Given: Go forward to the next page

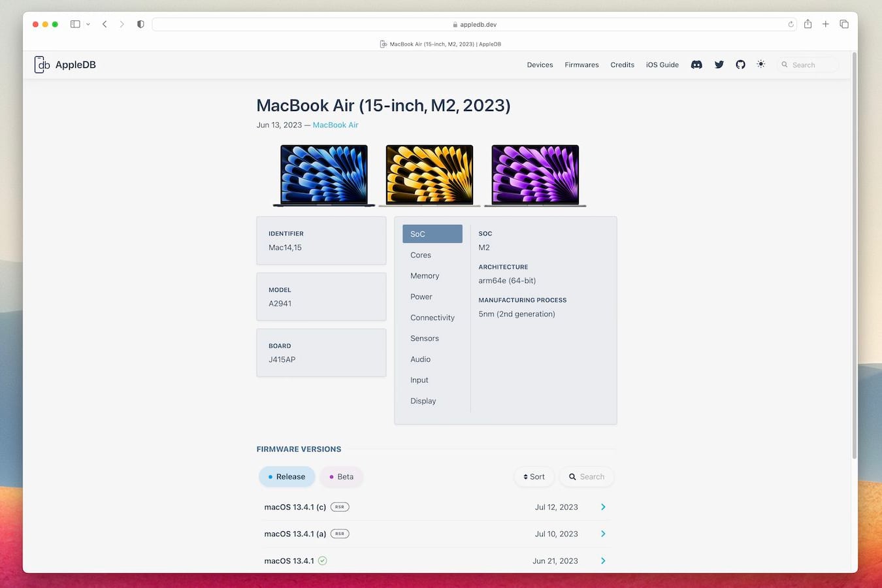Looking at the screenshot, I should (122, 24).
